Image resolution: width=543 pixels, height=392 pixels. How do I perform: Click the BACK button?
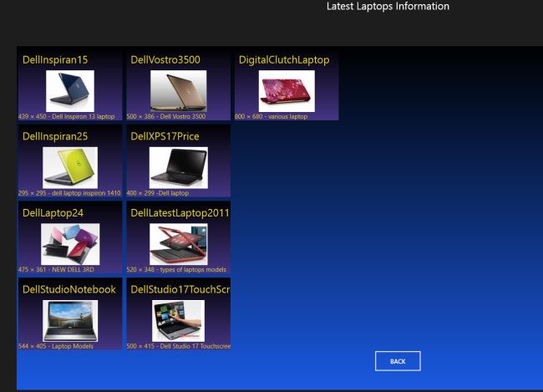(x=398, y=361)
